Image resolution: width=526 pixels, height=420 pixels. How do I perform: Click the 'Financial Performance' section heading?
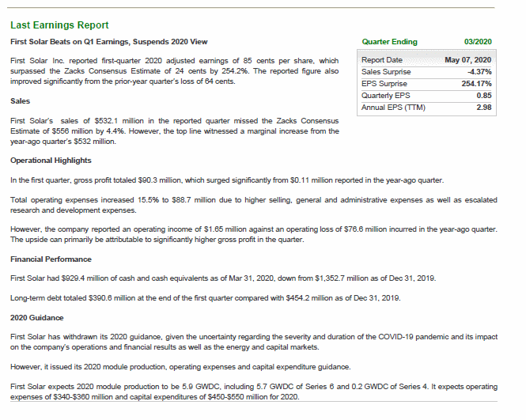[51, 259]
